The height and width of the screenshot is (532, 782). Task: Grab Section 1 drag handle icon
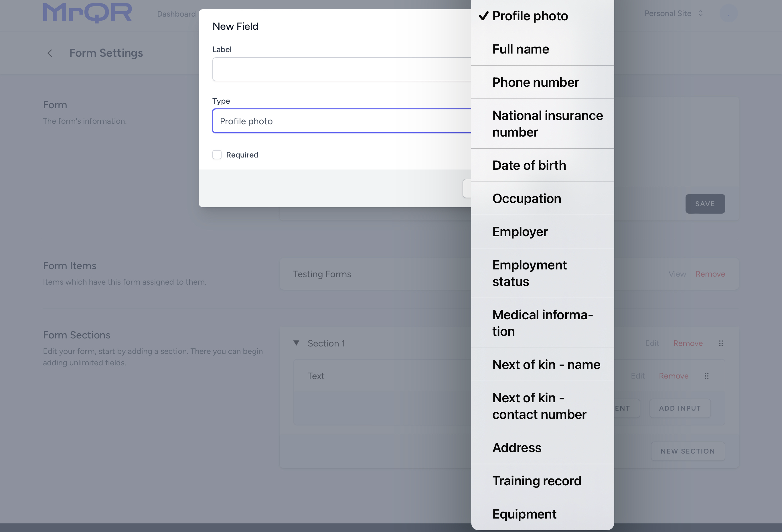coord(721,343)
